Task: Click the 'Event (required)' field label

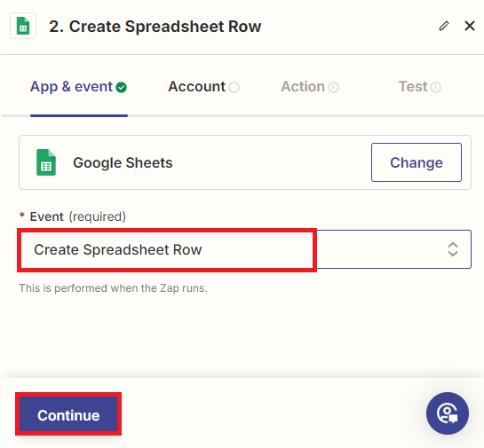Action: [73, 216]
